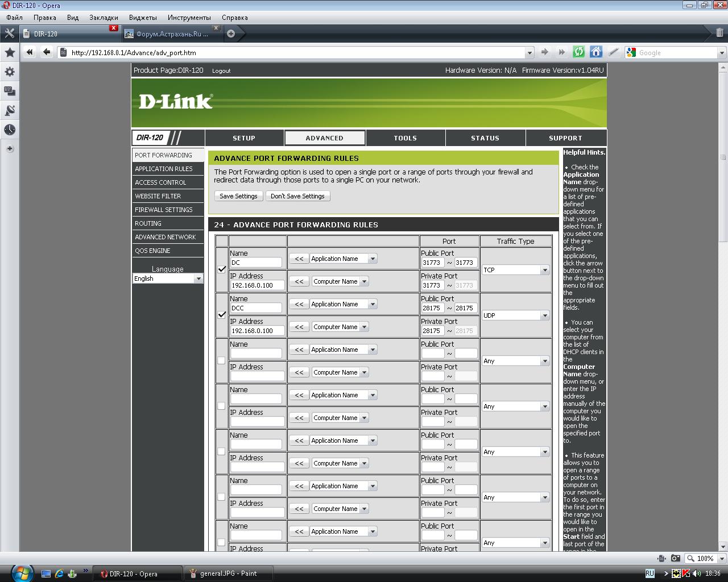Go back with the Back arrow

(47, 52)
